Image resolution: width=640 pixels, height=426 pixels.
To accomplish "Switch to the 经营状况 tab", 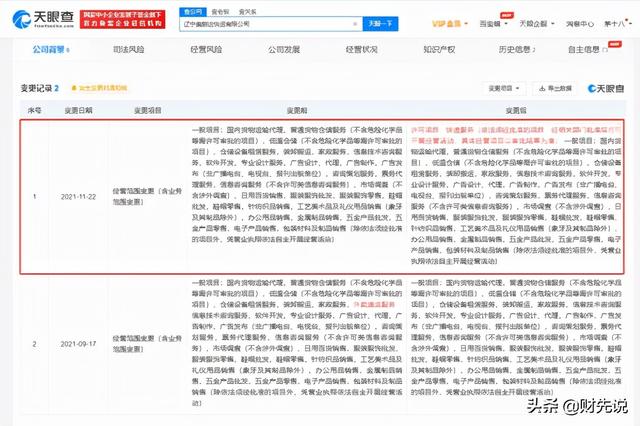I will pos(361,49).
